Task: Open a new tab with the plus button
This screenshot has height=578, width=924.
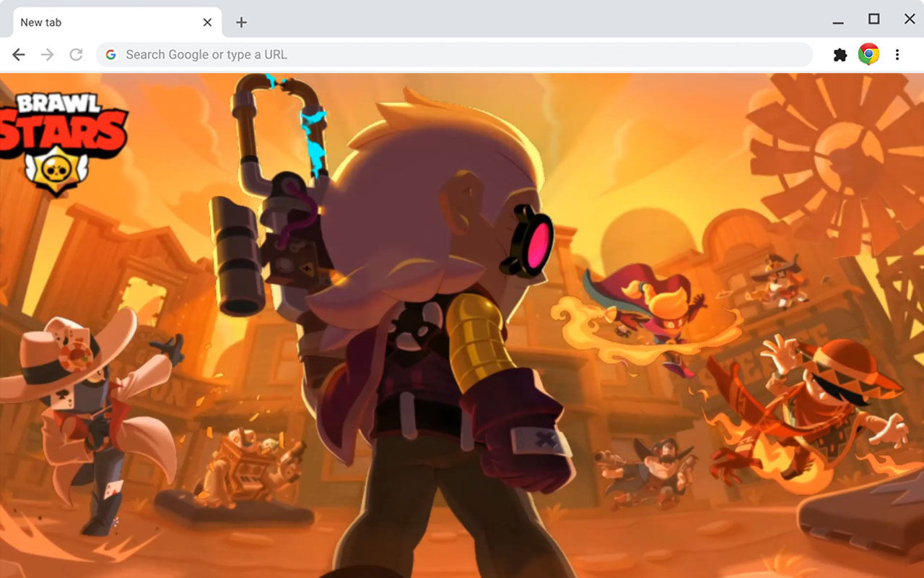Action: (x=240, y=22)
